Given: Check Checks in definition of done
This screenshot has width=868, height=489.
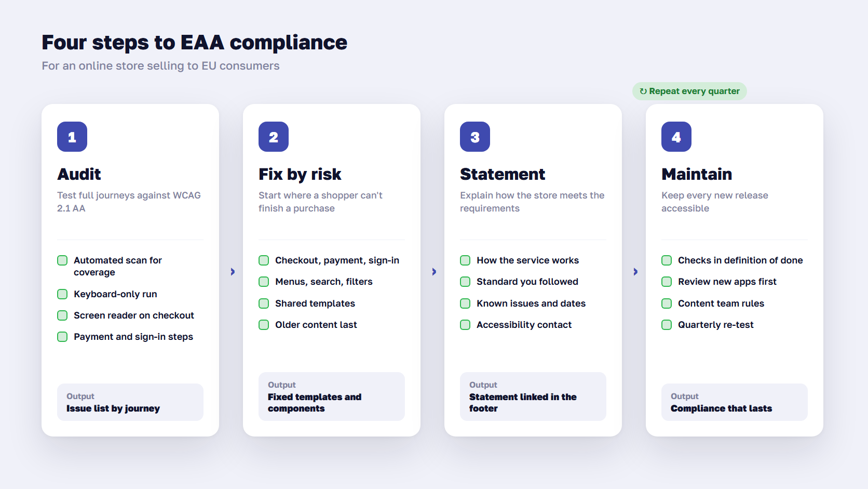Looking at the screenshot, I should coord(667,260).
